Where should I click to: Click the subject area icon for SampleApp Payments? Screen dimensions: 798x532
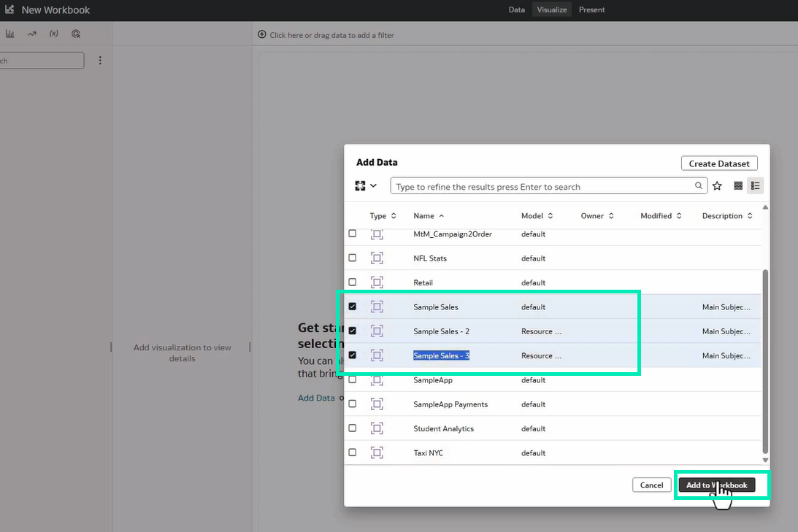pyautogui.click(x=377, y=404)
